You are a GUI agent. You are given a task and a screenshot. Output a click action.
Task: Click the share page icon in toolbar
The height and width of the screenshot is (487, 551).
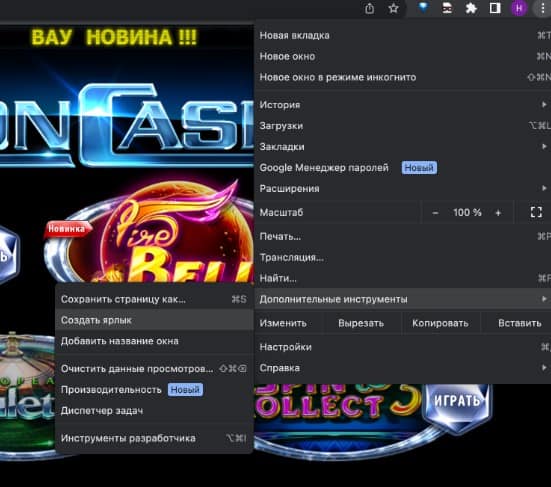(369, 8)
